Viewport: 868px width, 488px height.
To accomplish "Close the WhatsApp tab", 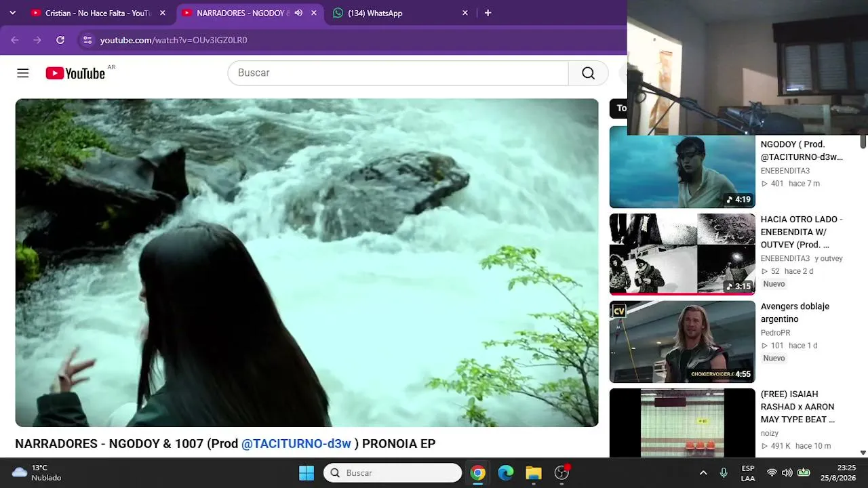I will (465, 13).
